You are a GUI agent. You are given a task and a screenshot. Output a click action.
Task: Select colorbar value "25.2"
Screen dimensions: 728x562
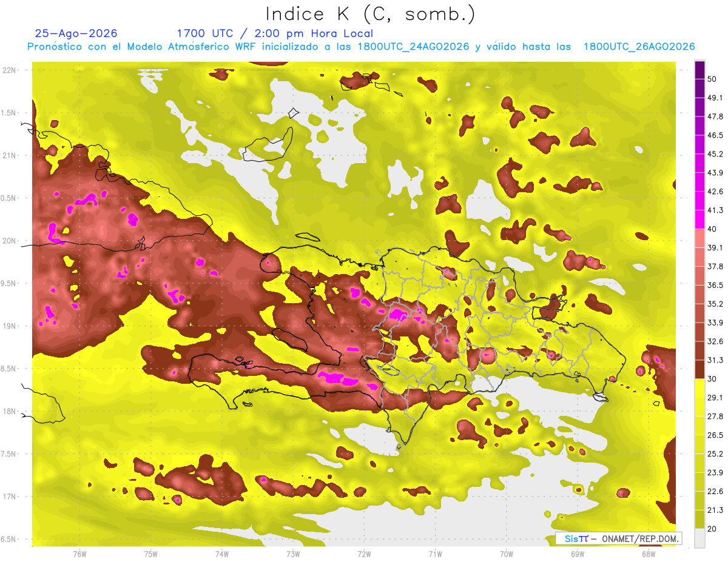(716, 454)
